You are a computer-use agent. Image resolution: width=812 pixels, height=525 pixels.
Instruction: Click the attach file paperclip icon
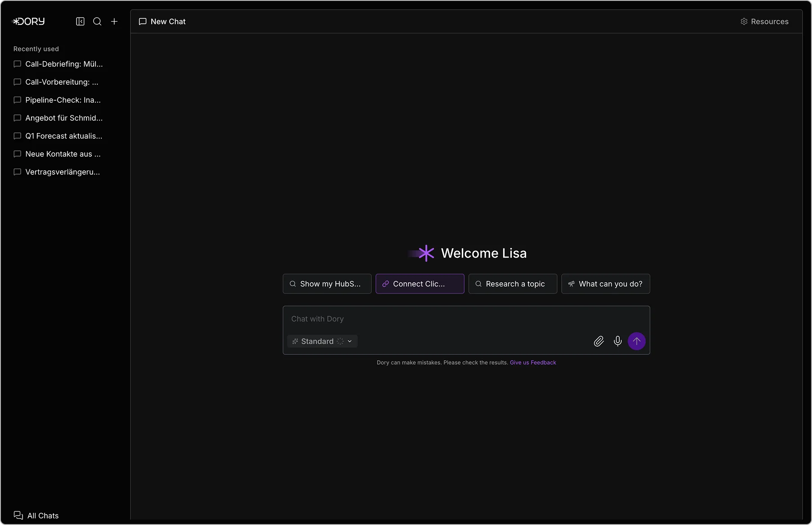point(599,341)
